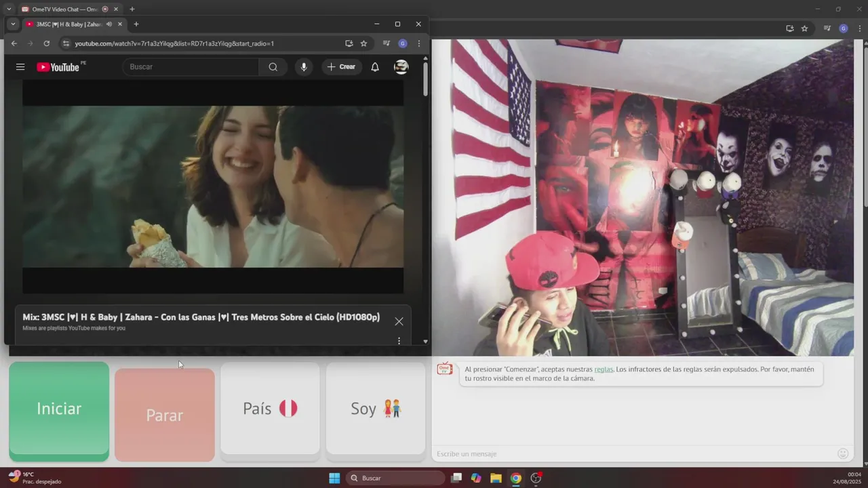Click the Crear button on YouTube
This screenshot has height=488, width=868.
[341, 67]
